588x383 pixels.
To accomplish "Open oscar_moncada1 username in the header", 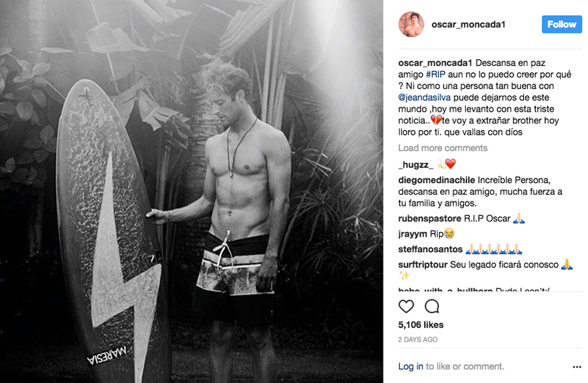I will (x=468, y=24).
